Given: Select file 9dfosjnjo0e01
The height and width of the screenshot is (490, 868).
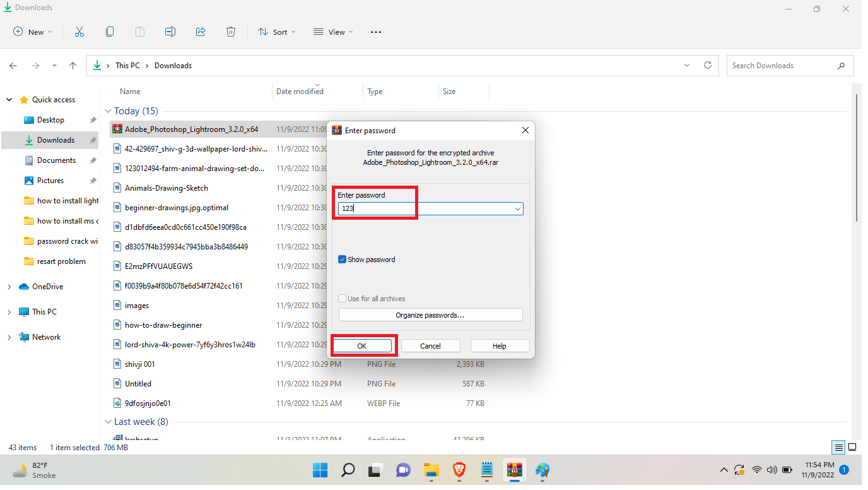Looking at the screenshot, I should pyautogui.click(x=148, y=403).
